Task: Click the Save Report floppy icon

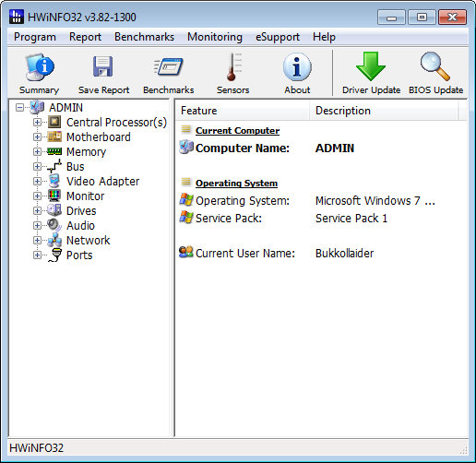Action: tap(103, 74)
